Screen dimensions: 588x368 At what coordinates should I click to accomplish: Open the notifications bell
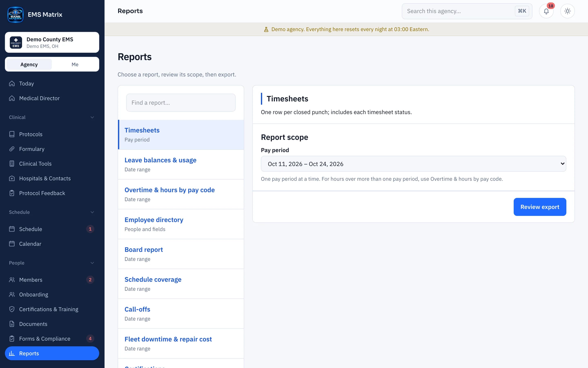(546, 11)
